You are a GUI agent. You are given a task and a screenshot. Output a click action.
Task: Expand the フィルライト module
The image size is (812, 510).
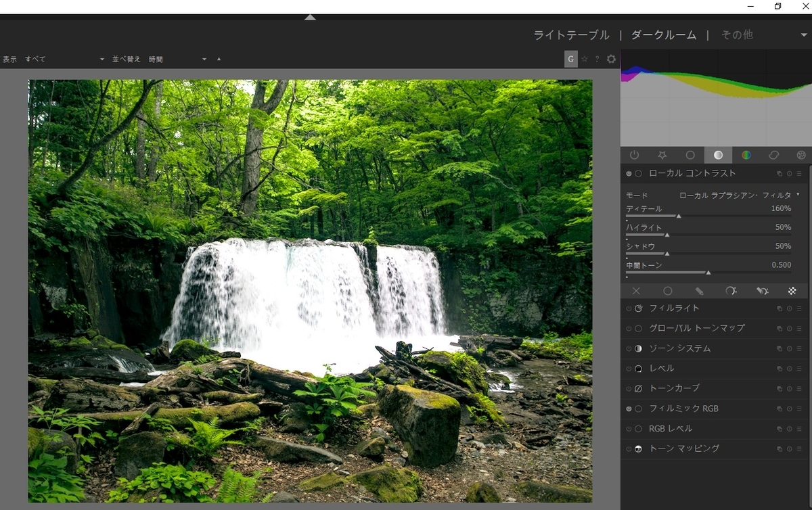[675, 308]
